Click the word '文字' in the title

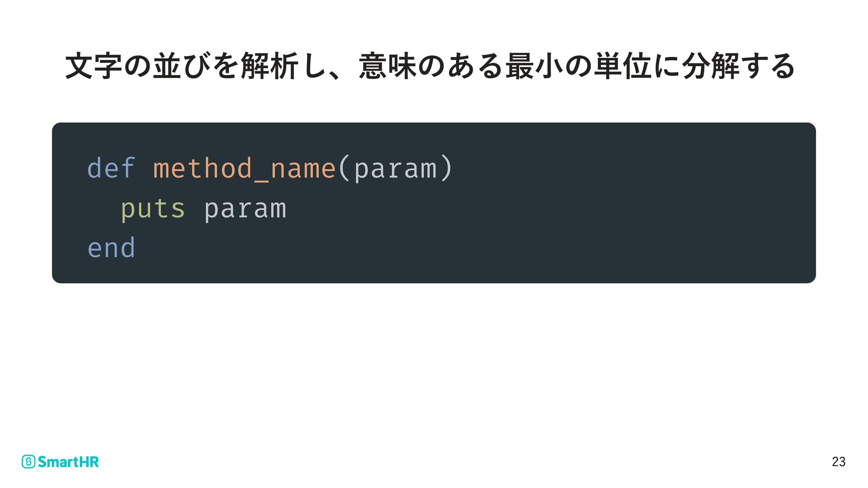tap(94, 66)
